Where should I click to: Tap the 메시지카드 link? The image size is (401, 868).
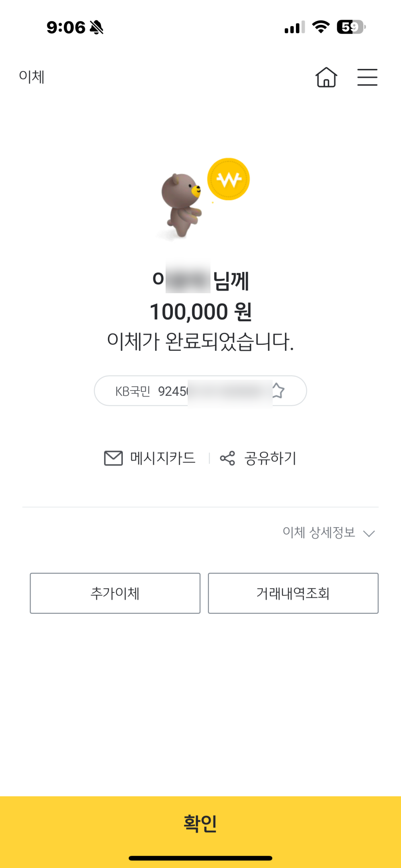[x=163, y=458]
